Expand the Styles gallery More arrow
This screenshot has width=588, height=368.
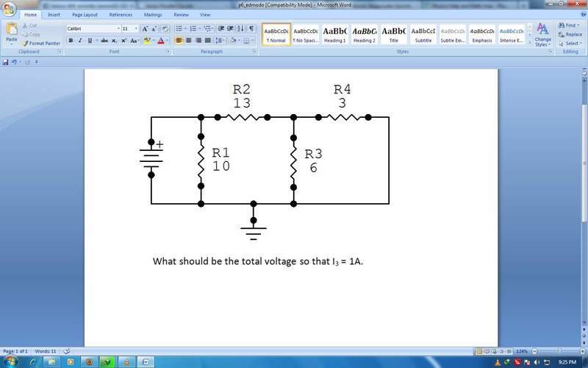tap(529, 43)
